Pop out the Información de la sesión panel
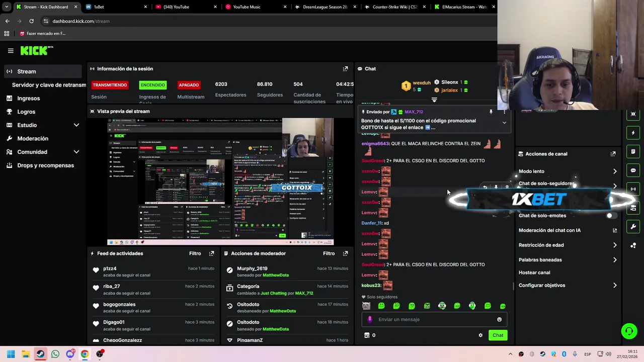 click(x=345, y=69)
